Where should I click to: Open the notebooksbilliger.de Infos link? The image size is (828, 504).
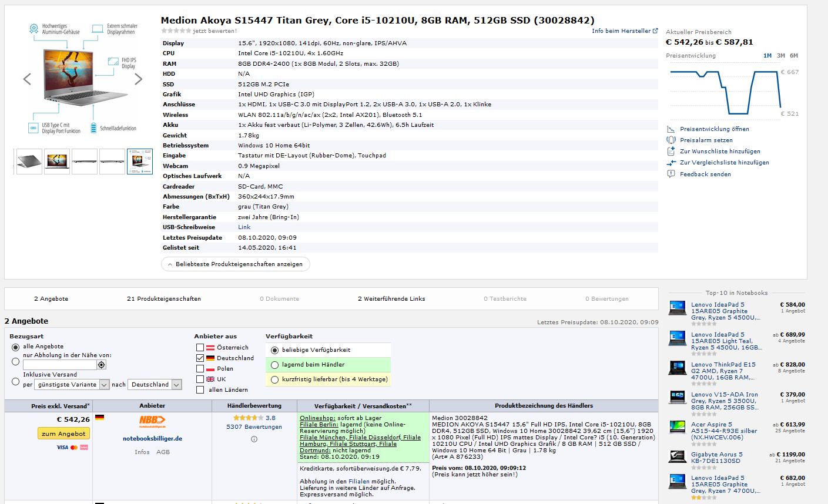[142, 452]
